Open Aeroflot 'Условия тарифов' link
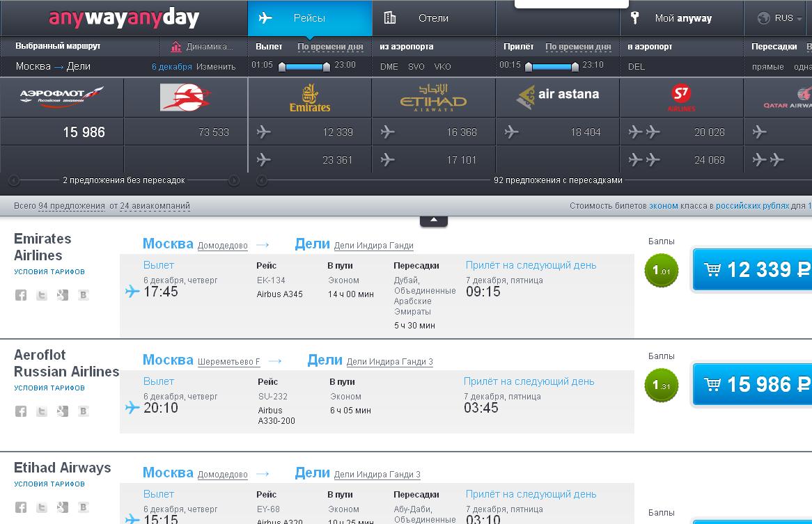The width and height of the screenshot is (812, 524). (x=49, y=388)
